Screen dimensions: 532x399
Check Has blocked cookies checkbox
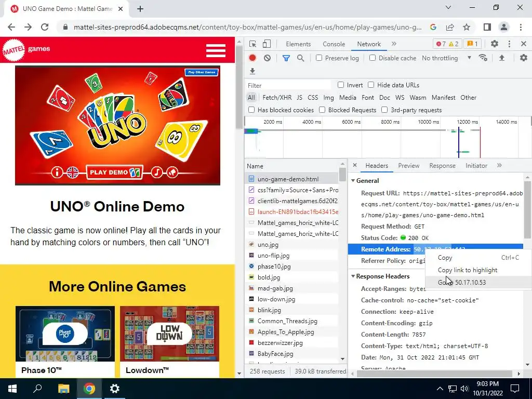pyautogui.click(x=251, y=110)
